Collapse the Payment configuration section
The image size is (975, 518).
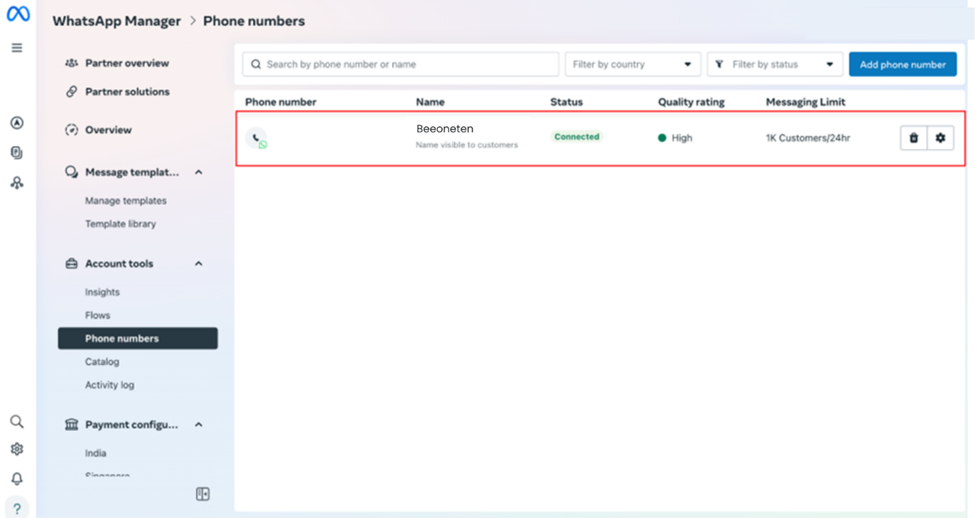point(198,425)
